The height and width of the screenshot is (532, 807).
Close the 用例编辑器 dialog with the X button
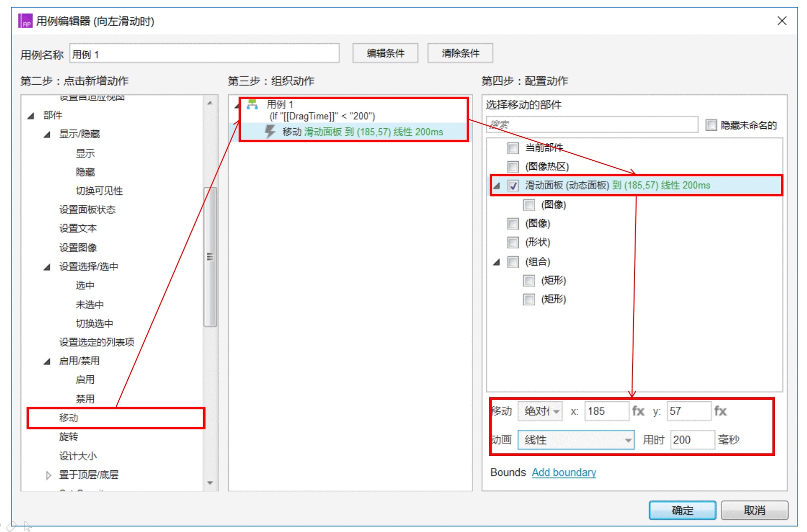point(782,21)
